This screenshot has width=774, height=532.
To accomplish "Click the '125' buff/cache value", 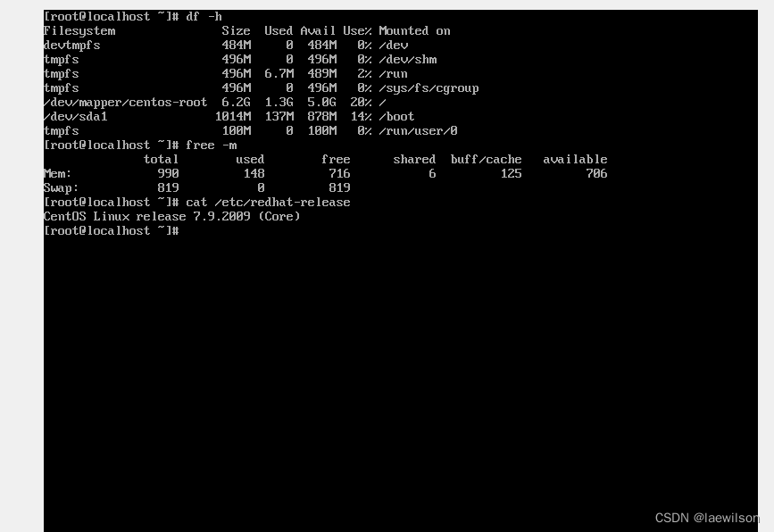I will click(512, 174).
